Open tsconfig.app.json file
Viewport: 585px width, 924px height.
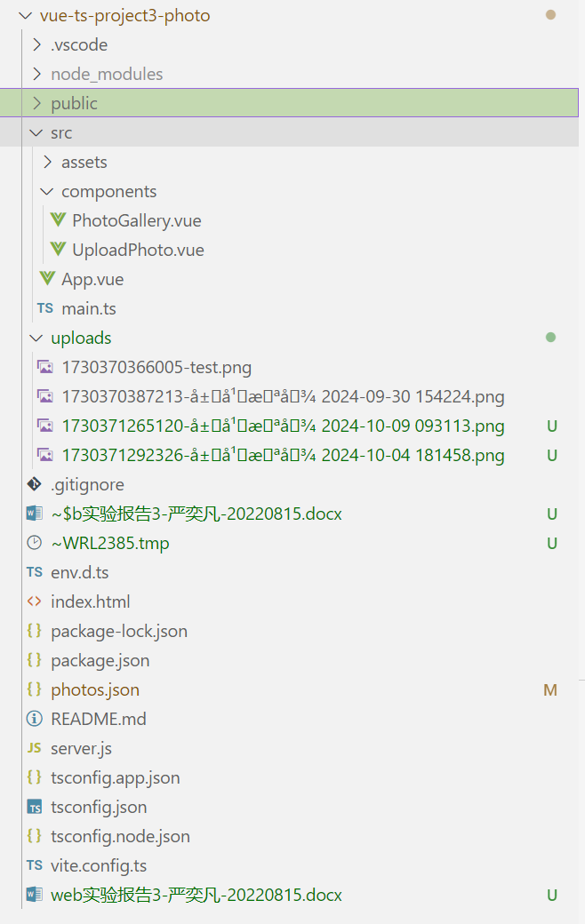coord(116,777)
